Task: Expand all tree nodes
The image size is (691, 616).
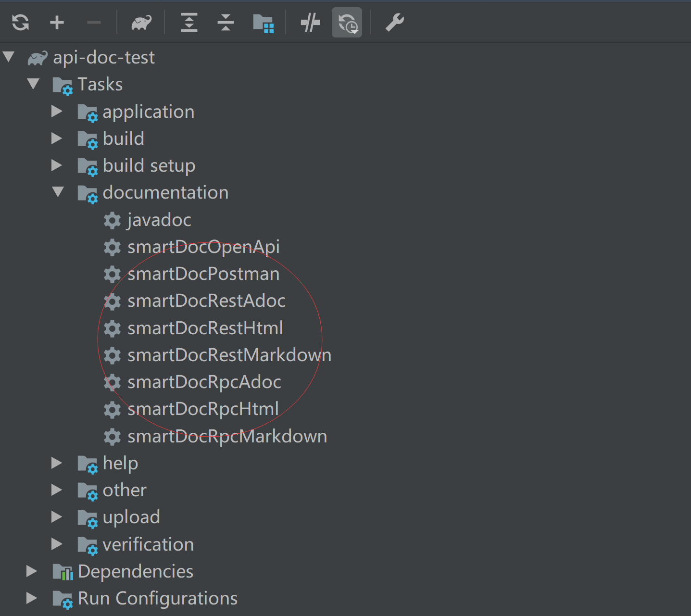Action: [189, 23]
